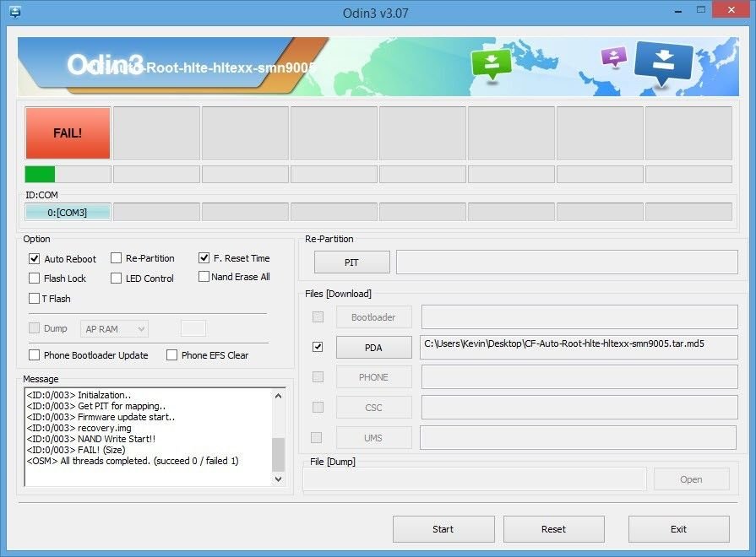Click the CSC file path field
This screenshot has height=557, width=756.
tap(579, 407)
